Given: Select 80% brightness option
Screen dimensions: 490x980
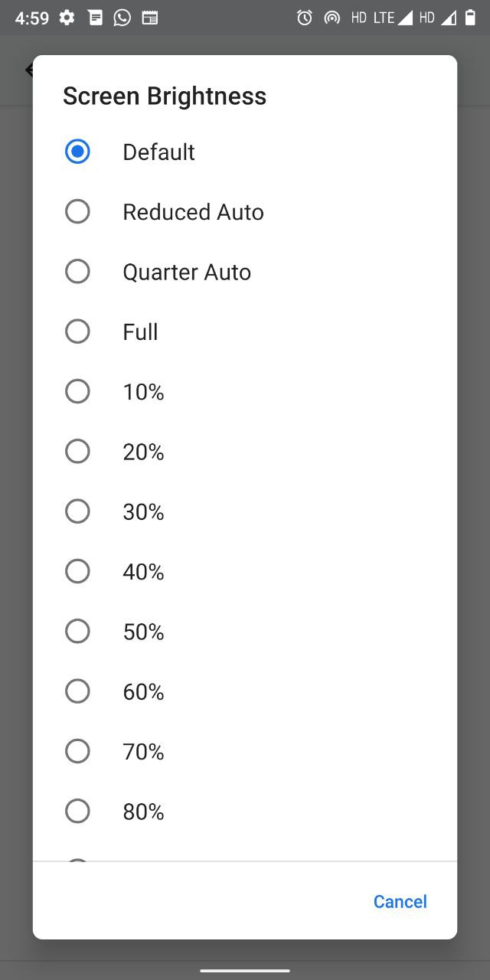Looking at the screenshot, I should pyautogui.click(x=77, y=811).
